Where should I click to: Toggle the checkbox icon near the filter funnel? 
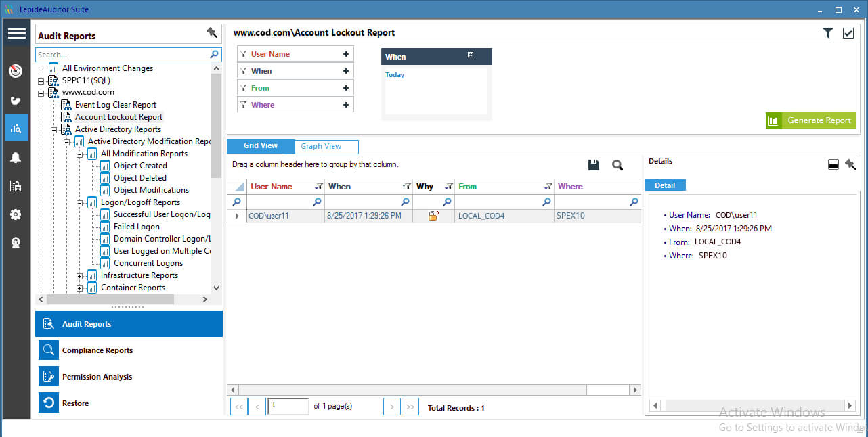[x=848, y=32]
